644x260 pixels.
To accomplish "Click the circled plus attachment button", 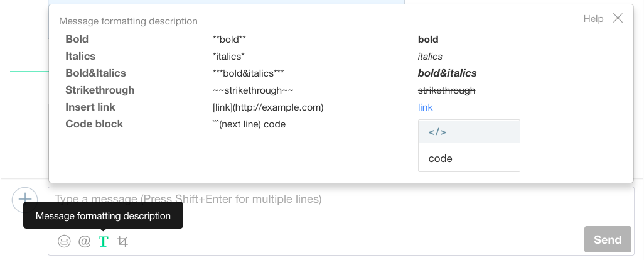I will click(x=25, y=200).
